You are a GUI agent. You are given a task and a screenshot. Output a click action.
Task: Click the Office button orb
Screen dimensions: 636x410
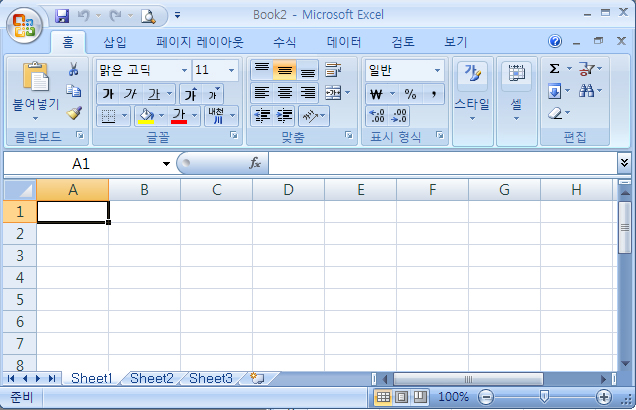coord(24,26)
